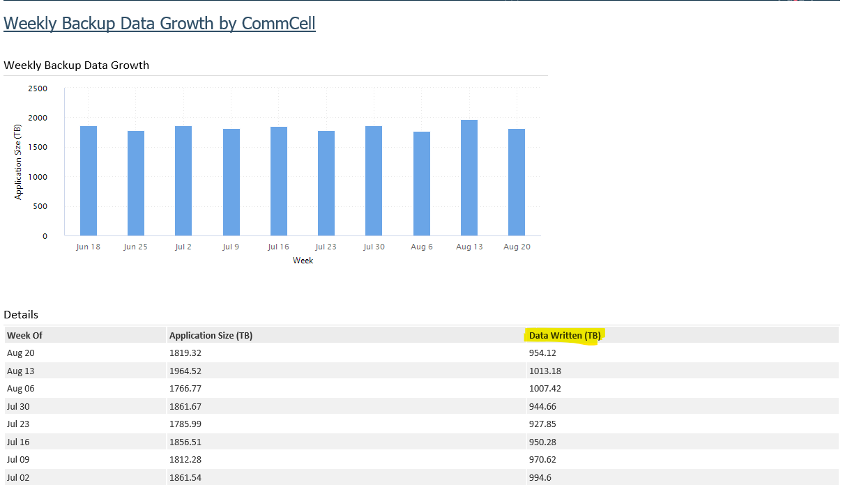
Task: Select the Jul 2 bar in the chart
Action: tap(183, 181)
